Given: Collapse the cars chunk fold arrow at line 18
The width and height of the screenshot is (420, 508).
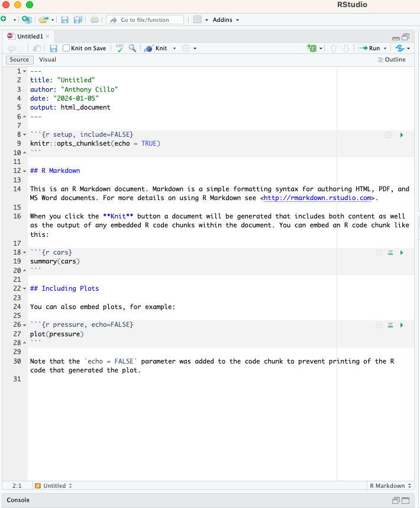Looking at the screenshot, I should pyautogui.click(x=25, y=253).
